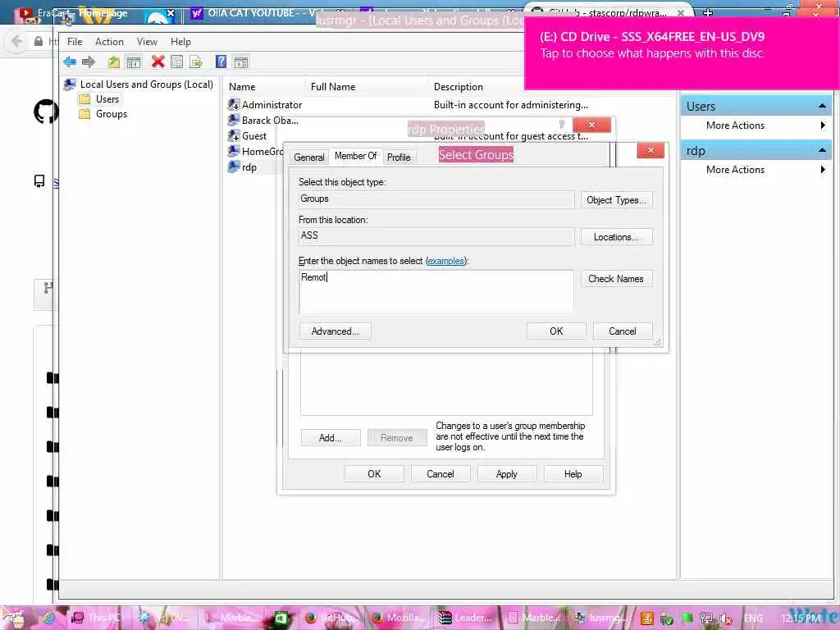840x630 pixels.
Task: Click the muted volume tray icon
Action: (x=726, y=619)
